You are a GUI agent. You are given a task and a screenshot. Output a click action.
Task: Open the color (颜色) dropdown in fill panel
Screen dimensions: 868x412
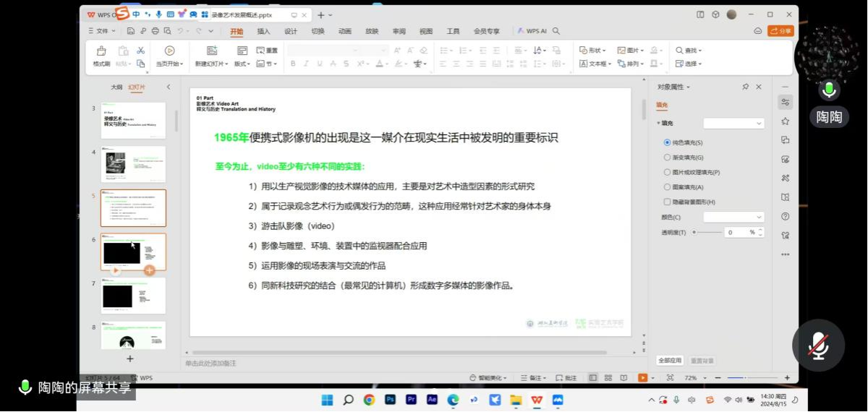click(x=733, y=217)
